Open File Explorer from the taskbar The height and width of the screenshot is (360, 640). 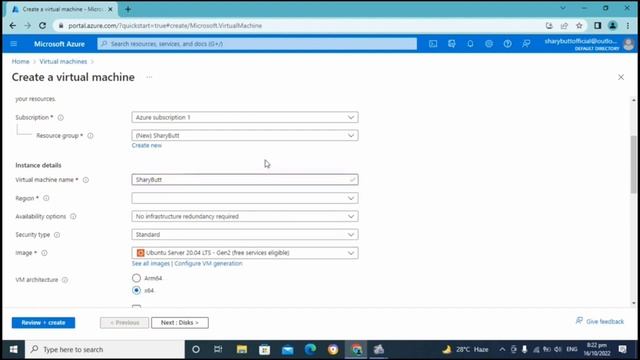(x=242, y=349)
